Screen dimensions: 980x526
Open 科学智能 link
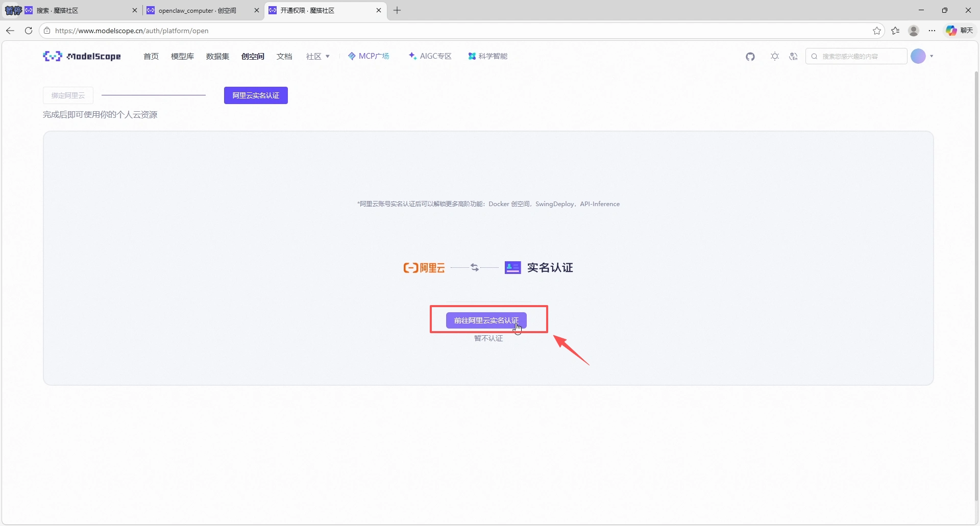tap(488, 56)
